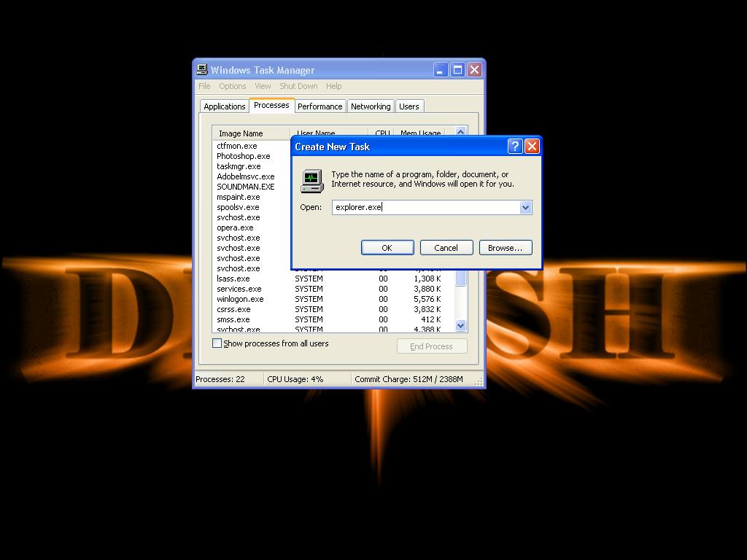Close the Windows Task Manager window
The height and width of the screenshot is (560, 747).
pyautogui.click(x=474, y=70)
